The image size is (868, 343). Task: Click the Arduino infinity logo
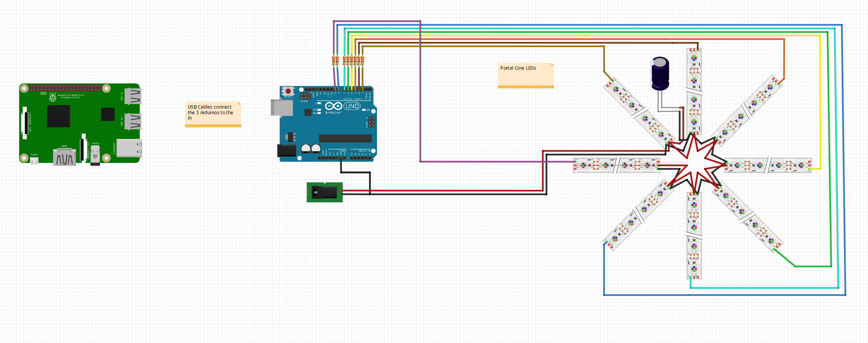click(334, 106)
